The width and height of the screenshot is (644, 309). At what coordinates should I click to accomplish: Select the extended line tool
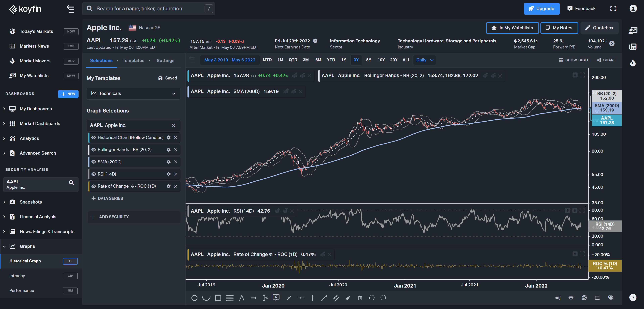tap(324, 298)
